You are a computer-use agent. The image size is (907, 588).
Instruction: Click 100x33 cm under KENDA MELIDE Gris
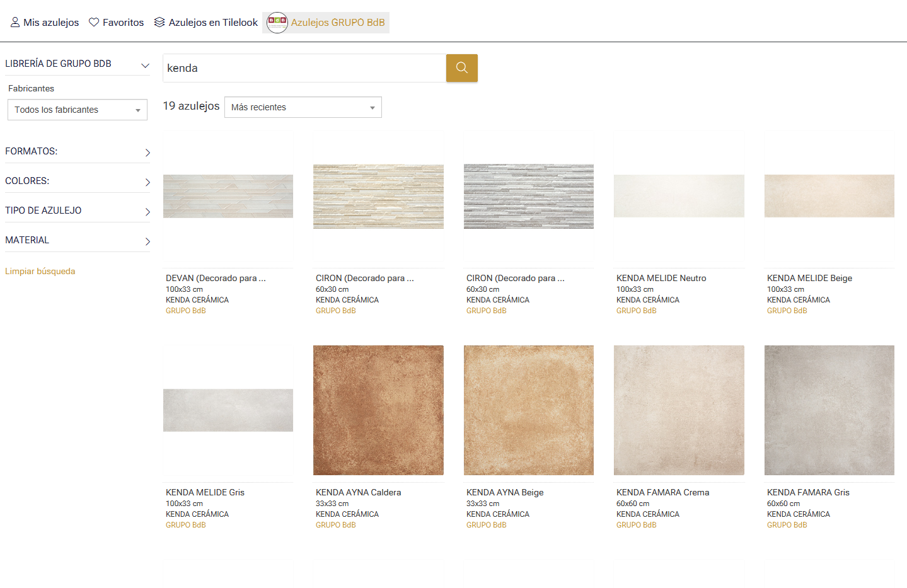tap(184, 504)
